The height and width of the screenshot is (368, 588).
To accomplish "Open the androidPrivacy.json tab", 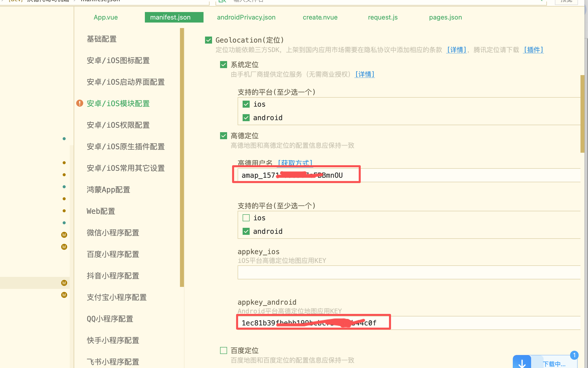I will 246,17.
